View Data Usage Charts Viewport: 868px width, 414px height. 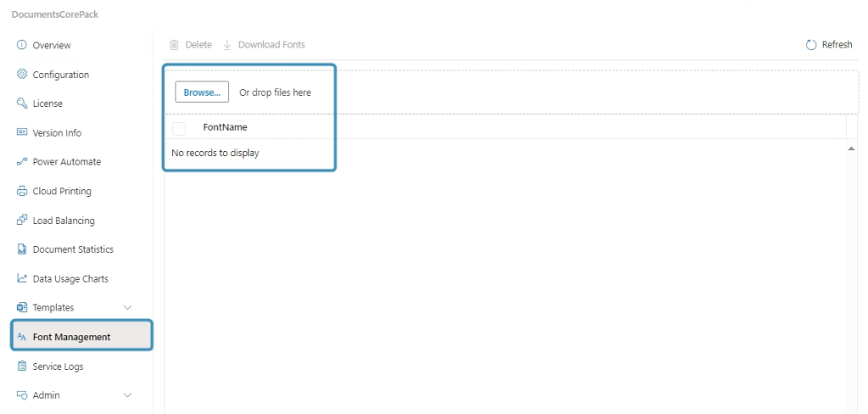(x=70, y=279)
